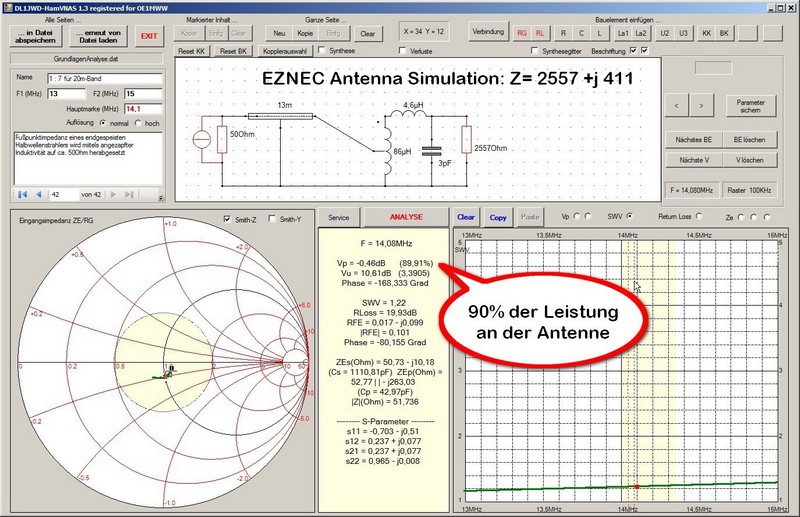Click the F2 (MHz) field showing 15
This screenshot has width=800, height=517.
pyautogui.click(x=143, y=94)
